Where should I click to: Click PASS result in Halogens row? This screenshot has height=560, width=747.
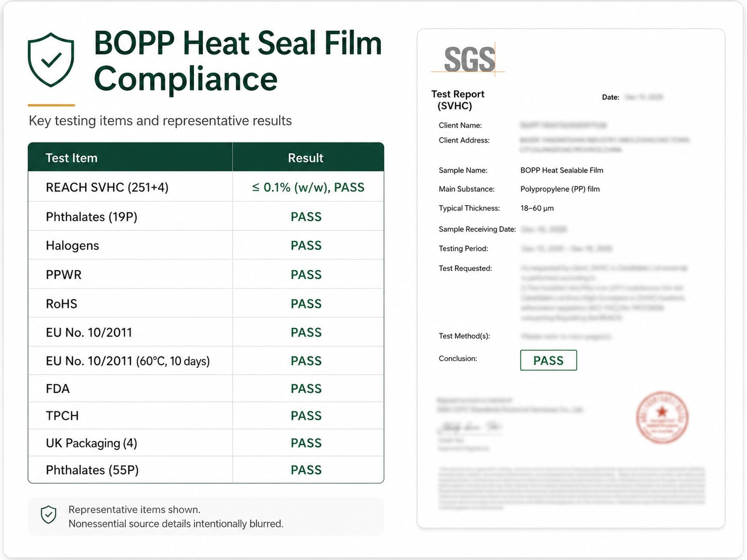(x=306, y=246)
